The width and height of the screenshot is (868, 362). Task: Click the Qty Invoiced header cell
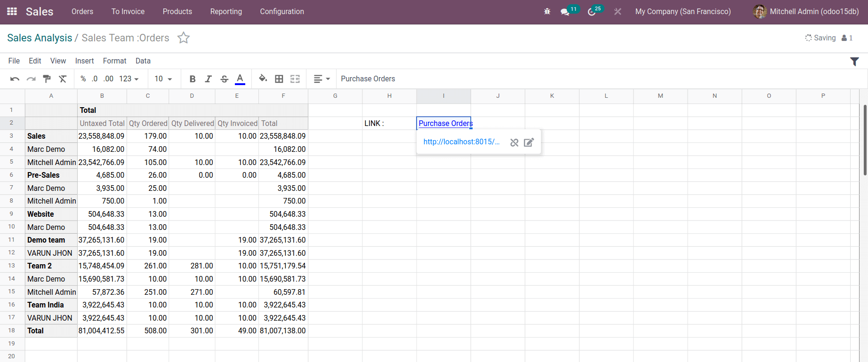pyautogui.click(x=237, y=123)
